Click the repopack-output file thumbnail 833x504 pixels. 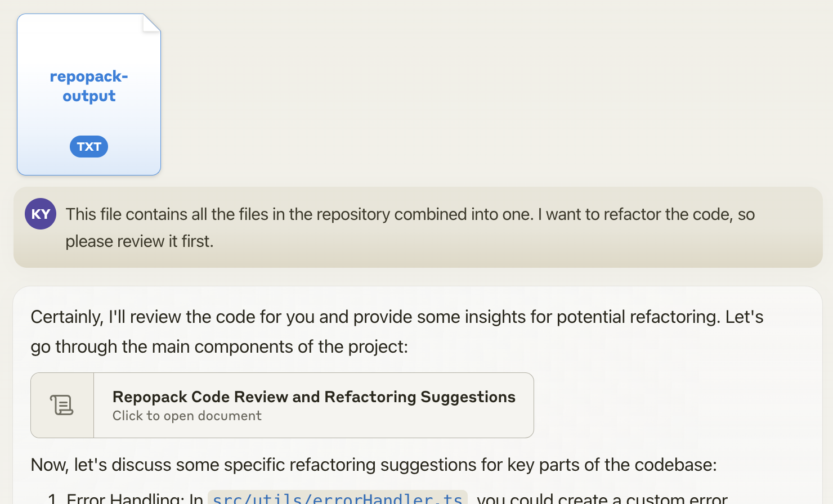(x=88, y=94)
